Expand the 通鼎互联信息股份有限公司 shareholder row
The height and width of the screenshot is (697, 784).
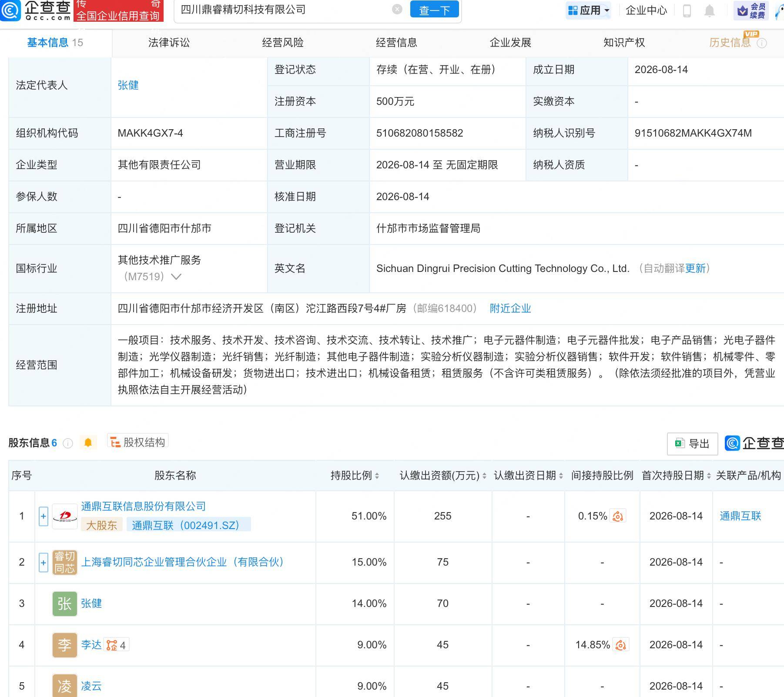[x=44, y=516]
